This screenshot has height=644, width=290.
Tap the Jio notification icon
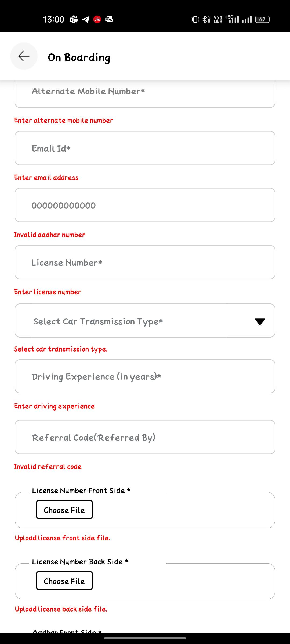point(97,19)
